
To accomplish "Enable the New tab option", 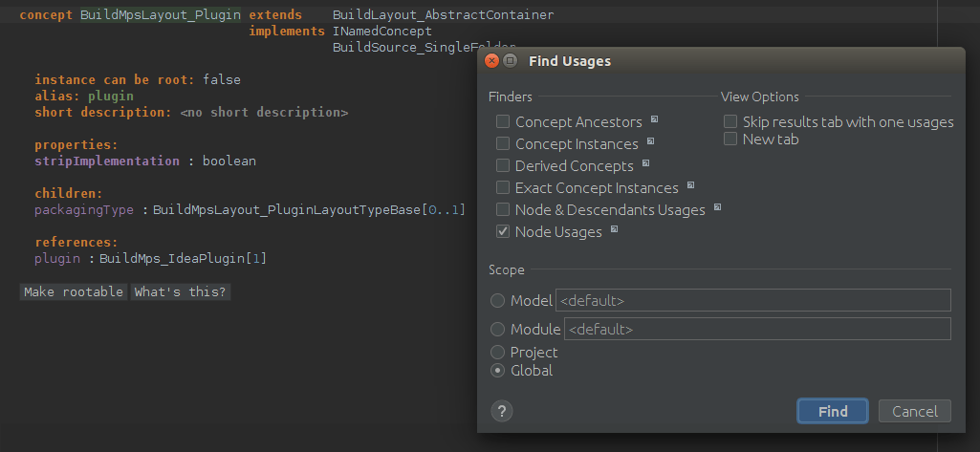I will 730,140.
